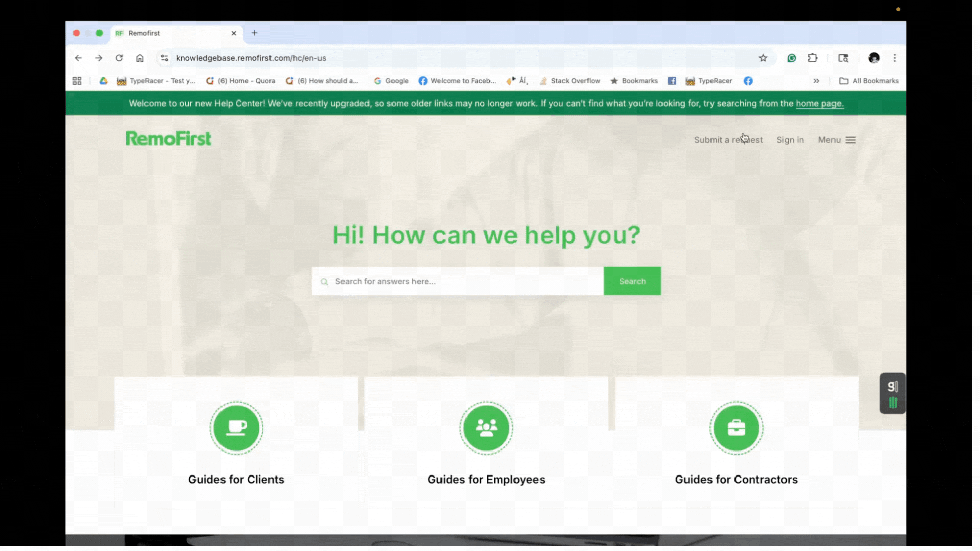
Task: Toggle the green widget on the right edge
Action: point(892,393)
